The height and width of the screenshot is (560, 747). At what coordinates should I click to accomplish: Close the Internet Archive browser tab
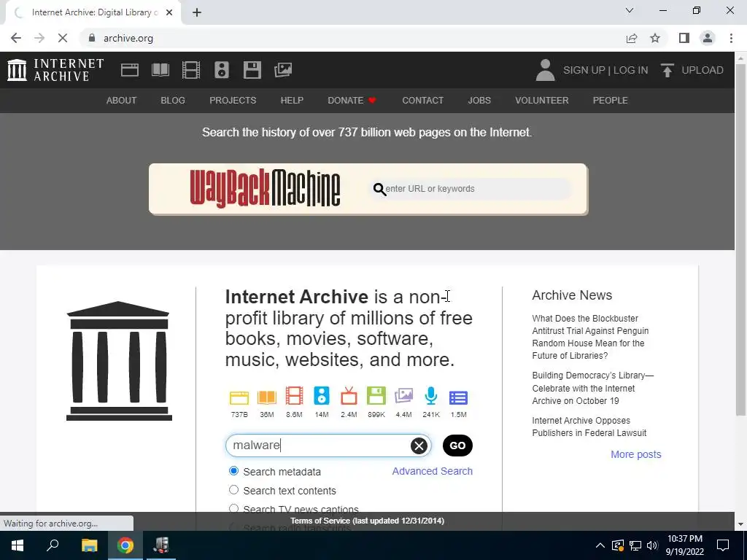click(169, 12)
